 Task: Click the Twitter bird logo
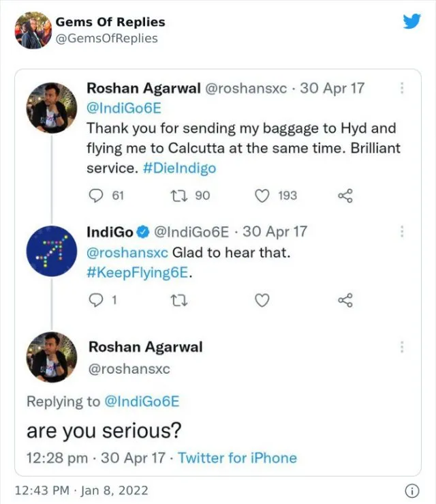pos(411,22)
